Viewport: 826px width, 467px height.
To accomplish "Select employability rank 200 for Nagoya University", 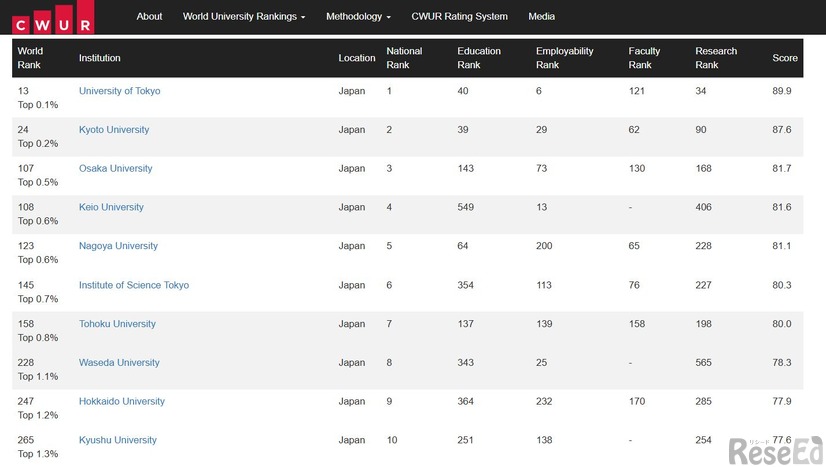I will click(x=544, y=246).
